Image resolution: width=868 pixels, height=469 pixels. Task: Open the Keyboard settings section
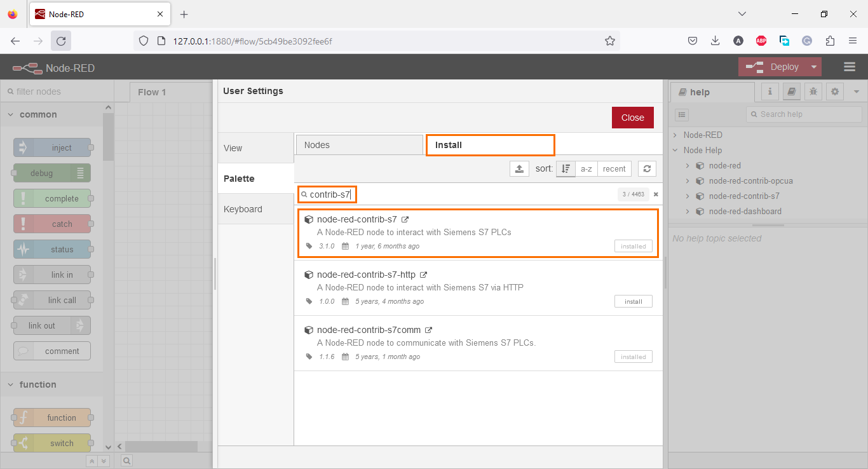[255, 209]
